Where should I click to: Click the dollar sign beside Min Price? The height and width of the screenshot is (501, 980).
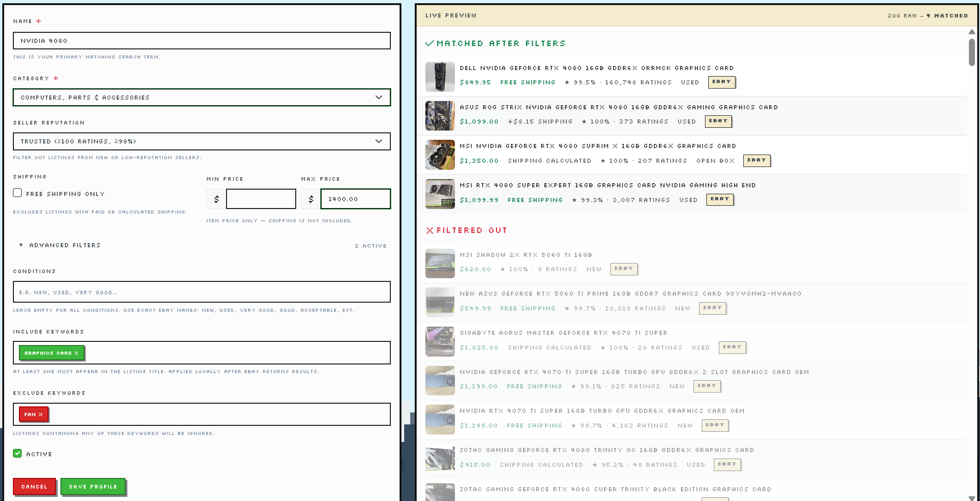(x=216, y=199)
